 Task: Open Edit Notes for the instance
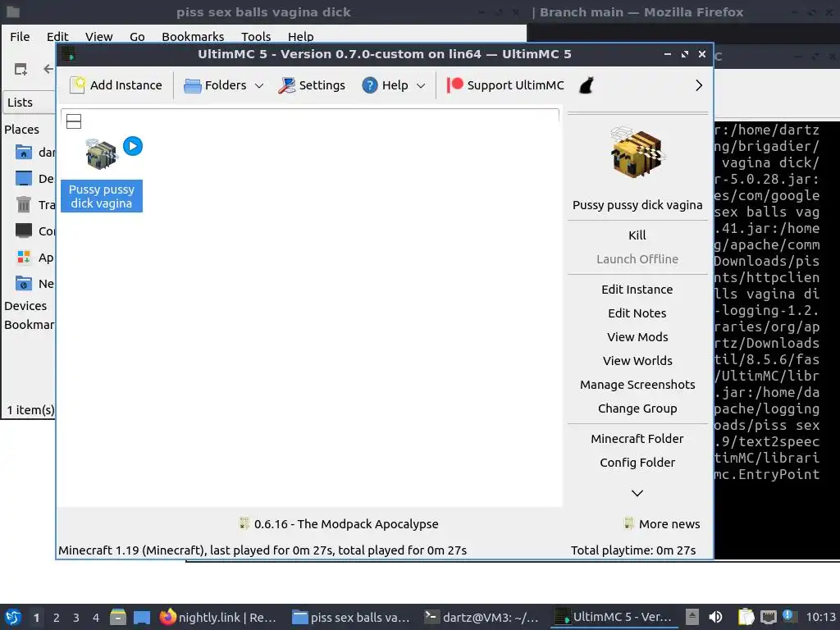[637, 313]
